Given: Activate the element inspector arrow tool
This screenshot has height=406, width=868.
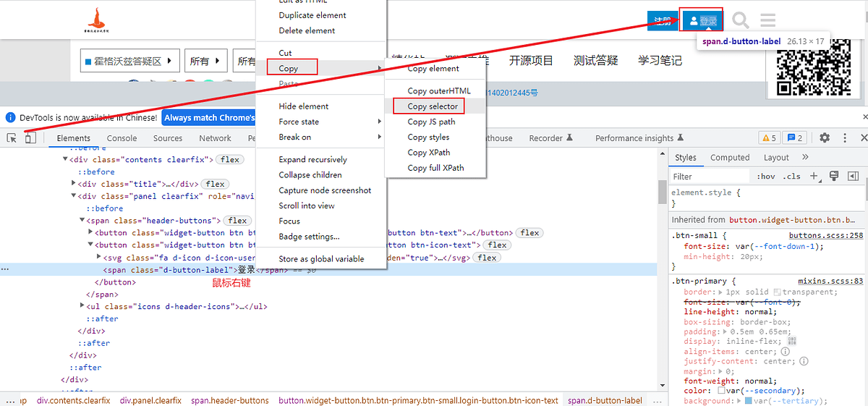Looking at the screenshot, I should (12, 138).
